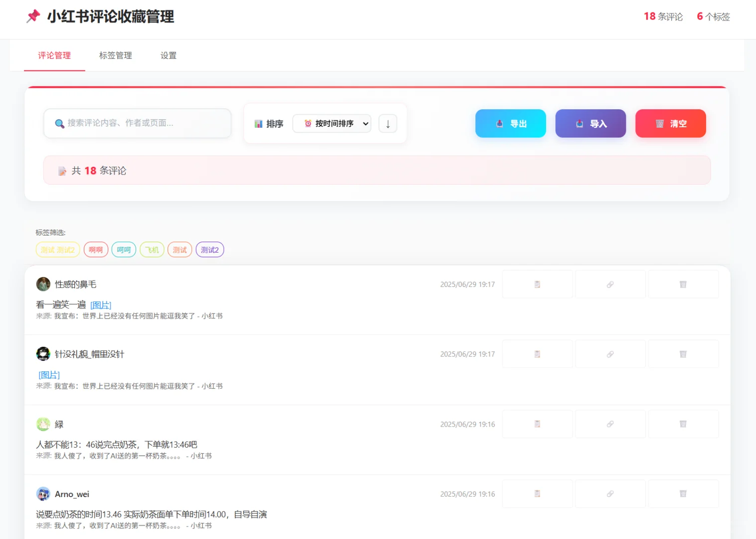Switch to the 标签管理 tab
756x539 pixels.
[115, 55]
